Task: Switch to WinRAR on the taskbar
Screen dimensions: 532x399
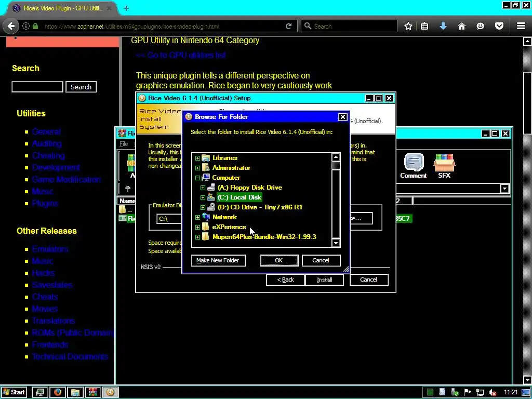Action: click(92, 392)
